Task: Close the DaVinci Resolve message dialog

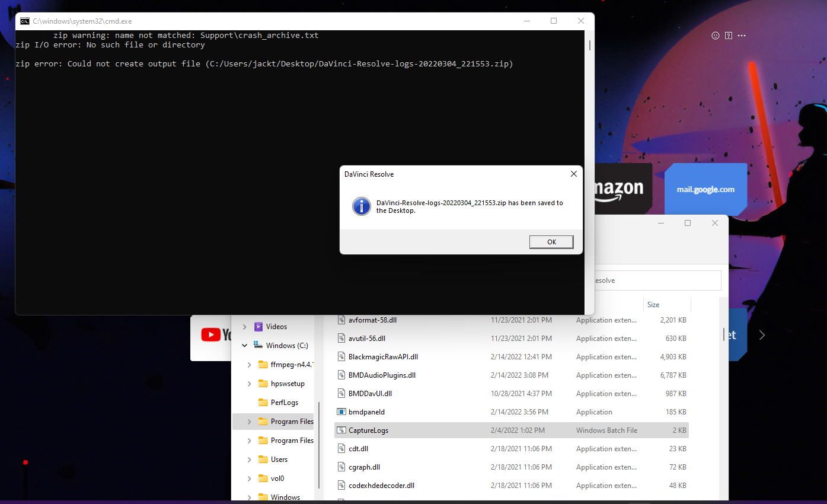Action: coord(573,174)
